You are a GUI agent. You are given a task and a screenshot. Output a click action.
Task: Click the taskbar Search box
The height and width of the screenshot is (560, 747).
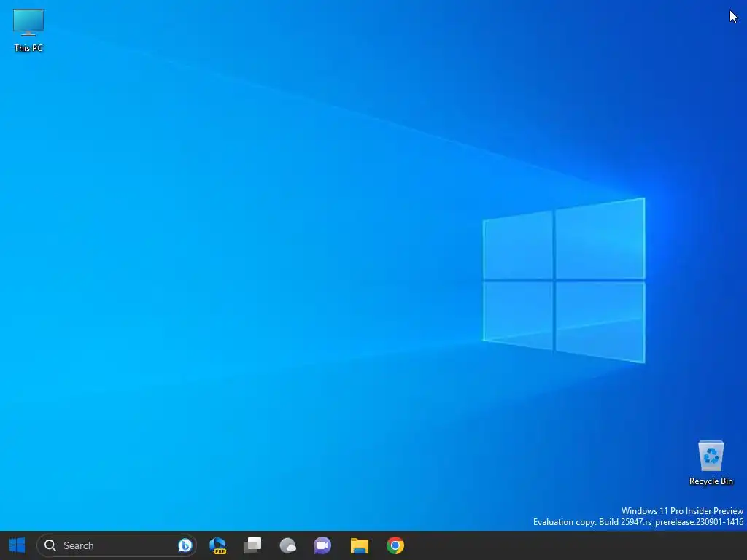pos(117,545)
